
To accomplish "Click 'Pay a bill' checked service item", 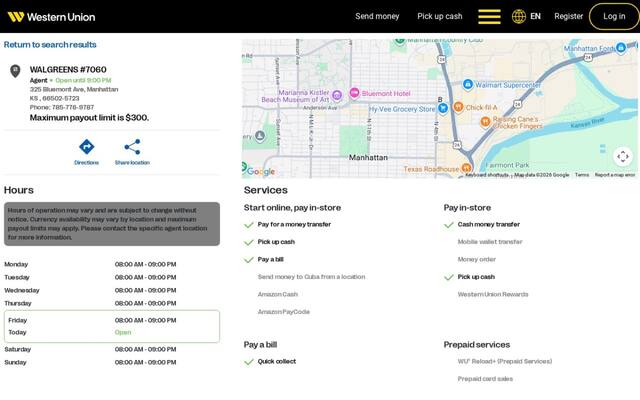I will click(x=270, y=259).
